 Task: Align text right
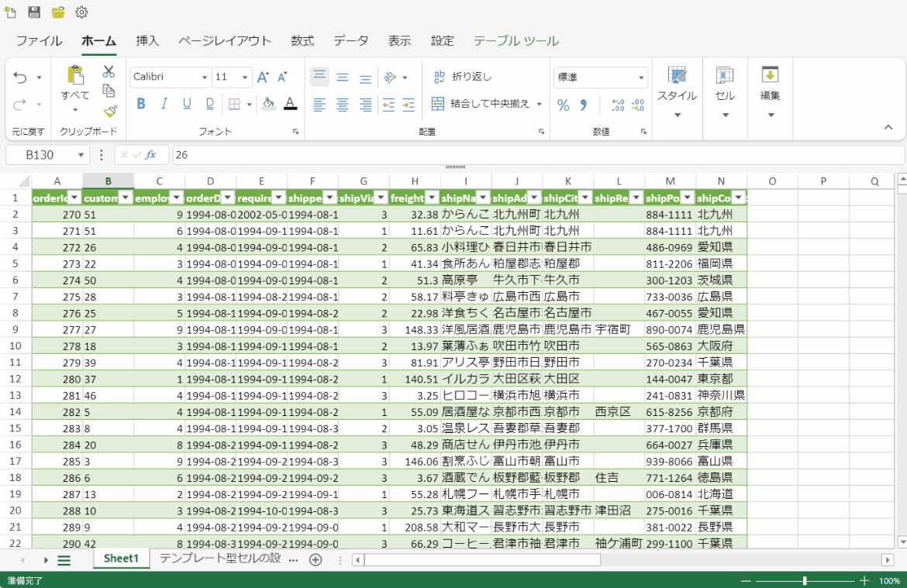pyautogui.click(x=366, y=105)
